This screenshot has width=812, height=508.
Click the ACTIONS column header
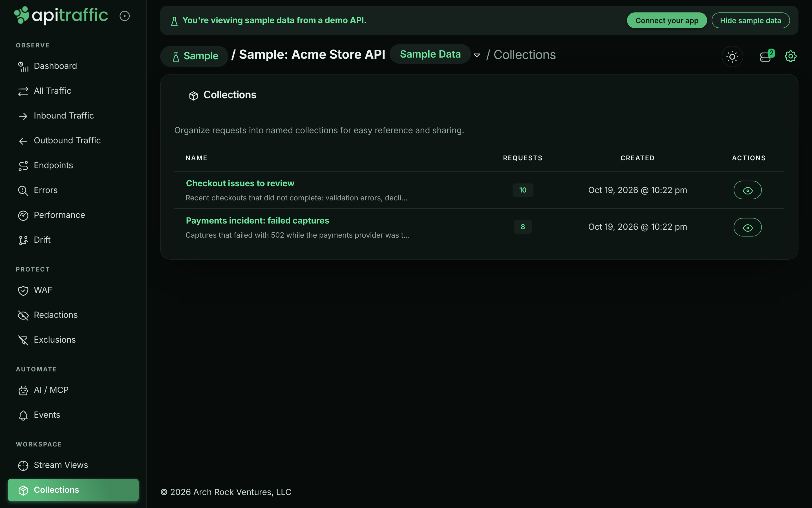pos(749,158)
